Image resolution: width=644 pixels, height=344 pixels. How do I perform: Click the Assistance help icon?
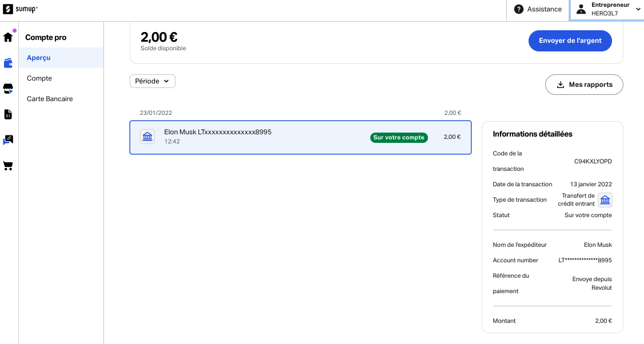[518, 9]
